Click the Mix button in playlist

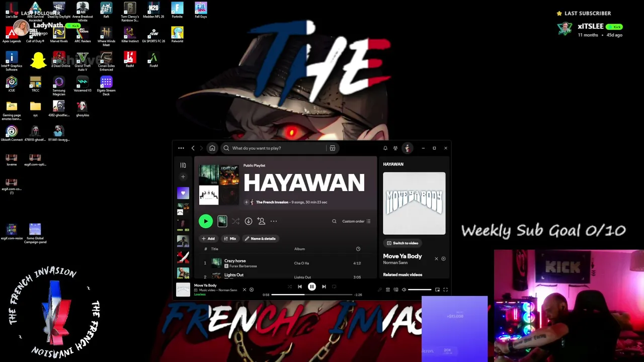[x=230, y=239]
